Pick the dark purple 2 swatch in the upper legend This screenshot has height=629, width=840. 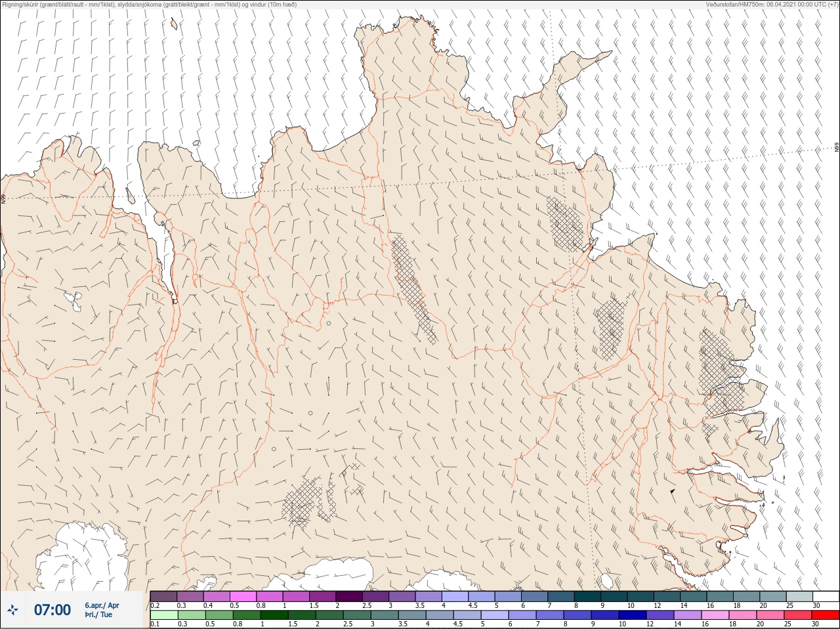point(349,596)
